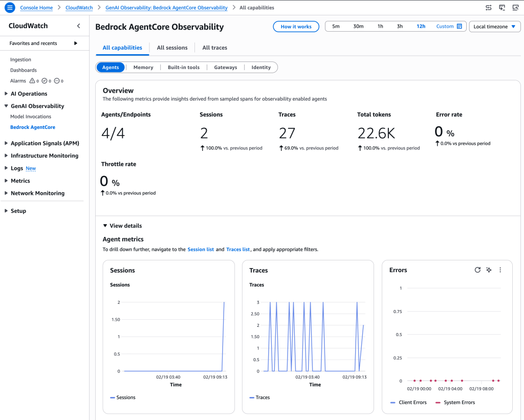Open the hamburger navigation menu

tap(9, 8)
